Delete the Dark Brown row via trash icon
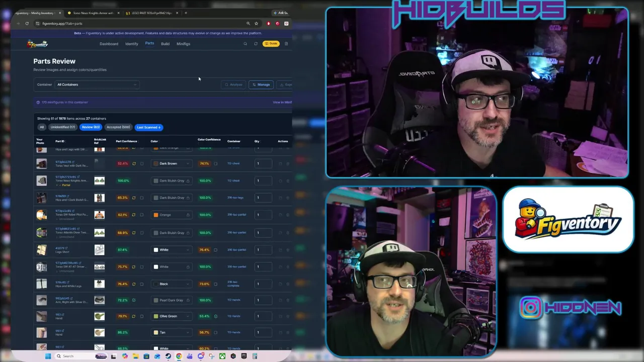This screenshot has height=362, width=644. coord(288,163)
